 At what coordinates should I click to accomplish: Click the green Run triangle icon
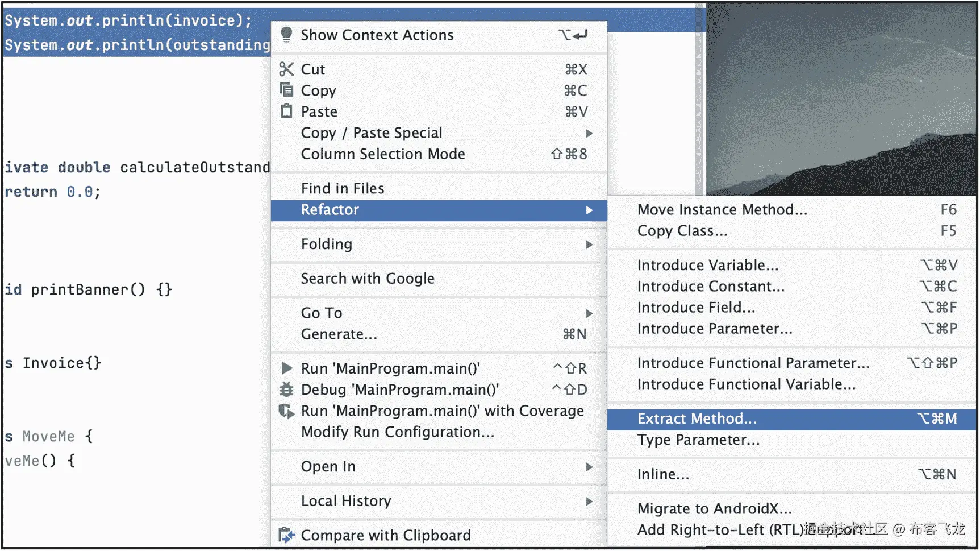pos(287,368)
